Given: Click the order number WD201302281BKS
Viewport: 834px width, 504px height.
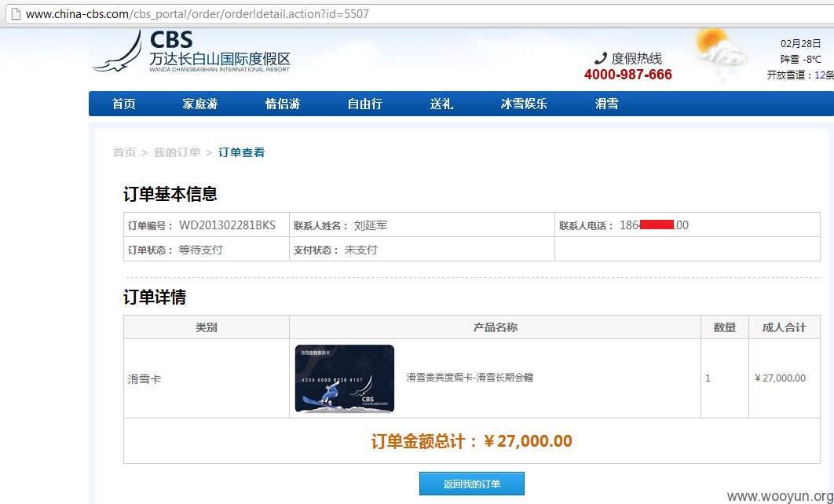Looking at the screenshot, I should pyautogui.click(x=227, y=225).
